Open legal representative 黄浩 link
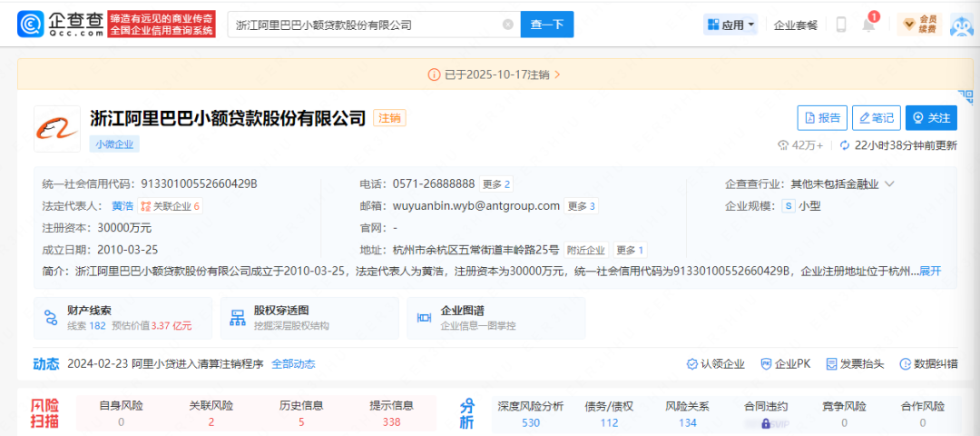980x436 pixels. [122, 206]
